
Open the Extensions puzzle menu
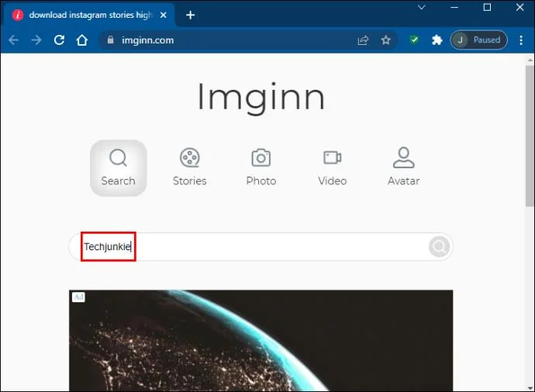[437, 40]
